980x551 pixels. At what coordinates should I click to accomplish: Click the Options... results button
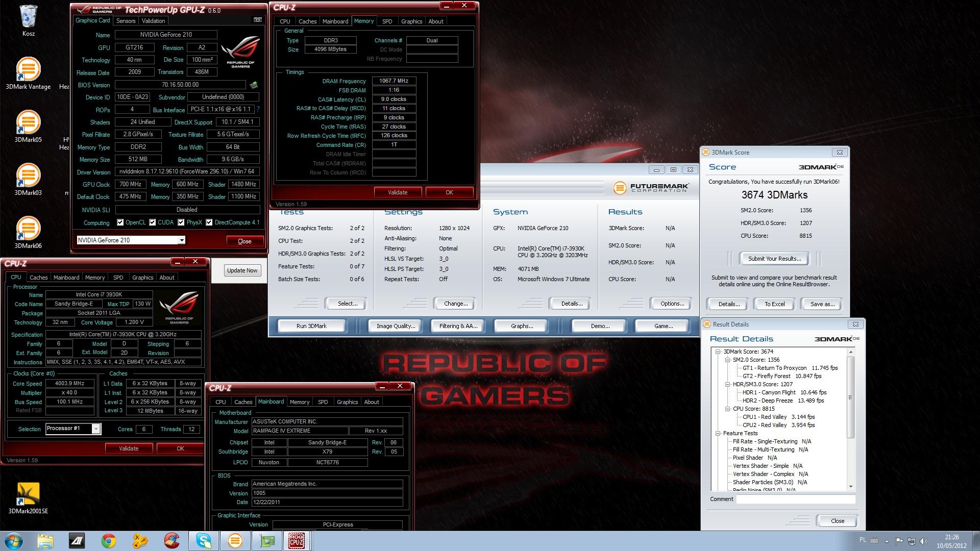click(672, 304)
